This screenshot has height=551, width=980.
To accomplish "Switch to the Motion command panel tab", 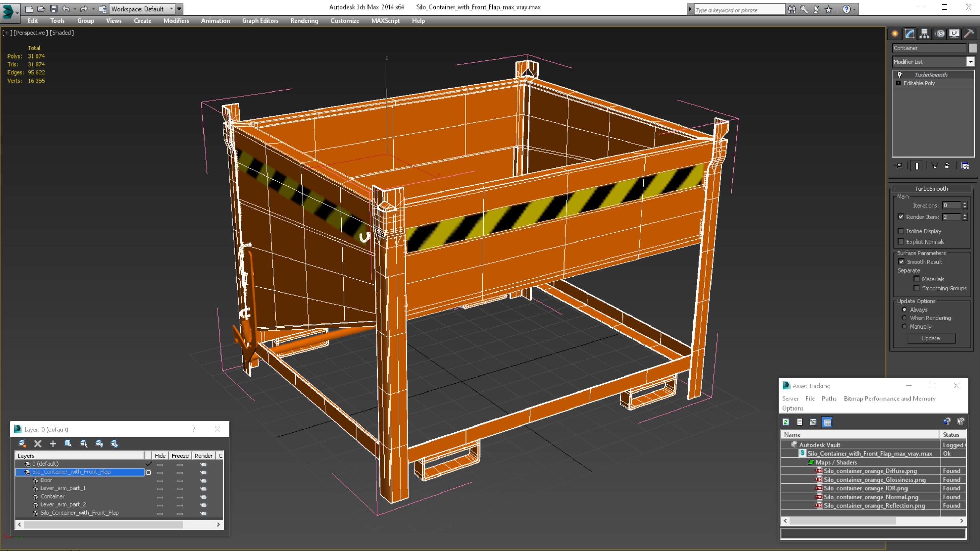I will point(940,34).
